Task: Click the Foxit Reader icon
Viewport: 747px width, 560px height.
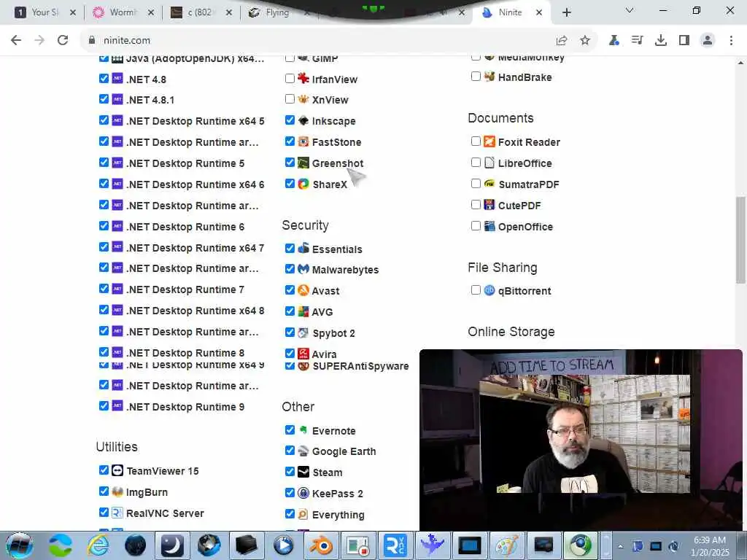Action: [489, 141]
